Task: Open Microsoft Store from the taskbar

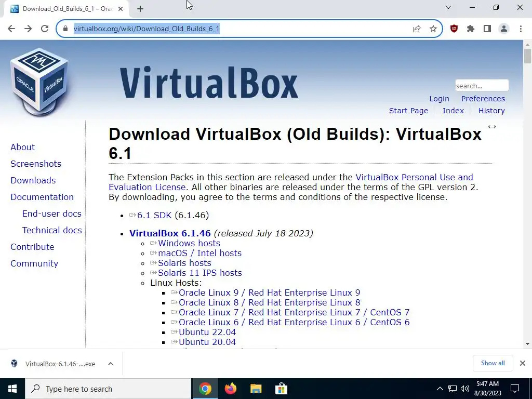Action: [x=281, y=389]
